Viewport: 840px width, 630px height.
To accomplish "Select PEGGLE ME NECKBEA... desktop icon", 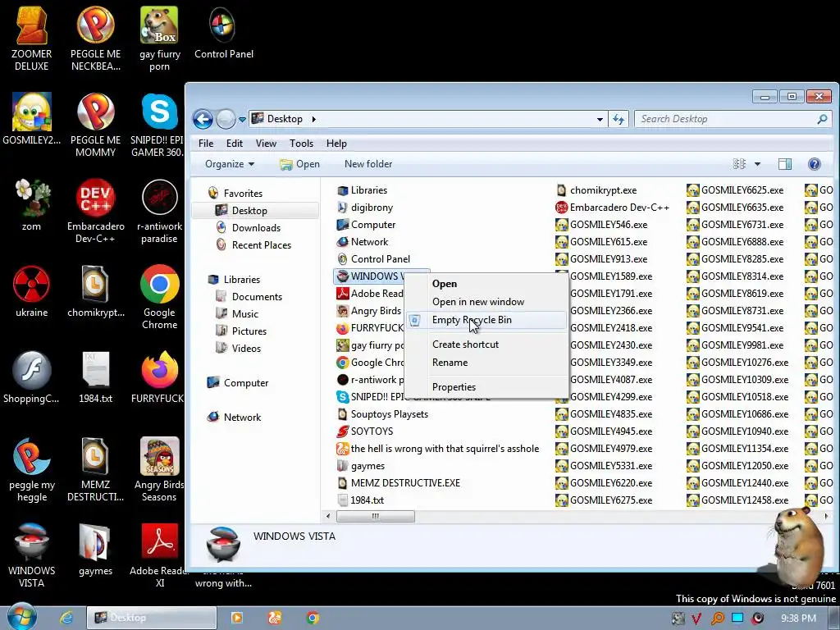I will (x=95, y=38).
